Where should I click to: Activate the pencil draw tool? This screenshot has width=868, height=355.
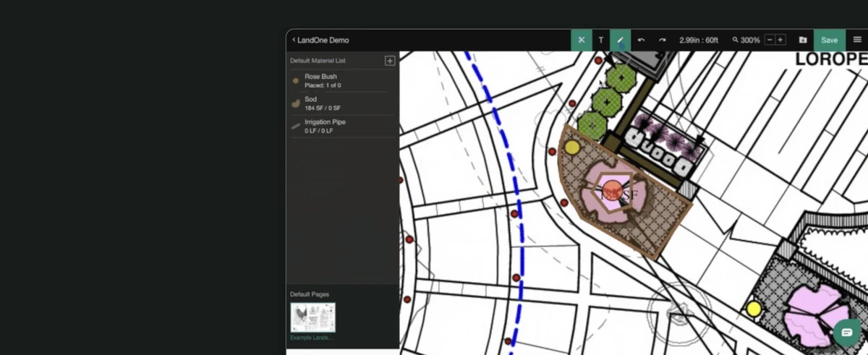621,40
